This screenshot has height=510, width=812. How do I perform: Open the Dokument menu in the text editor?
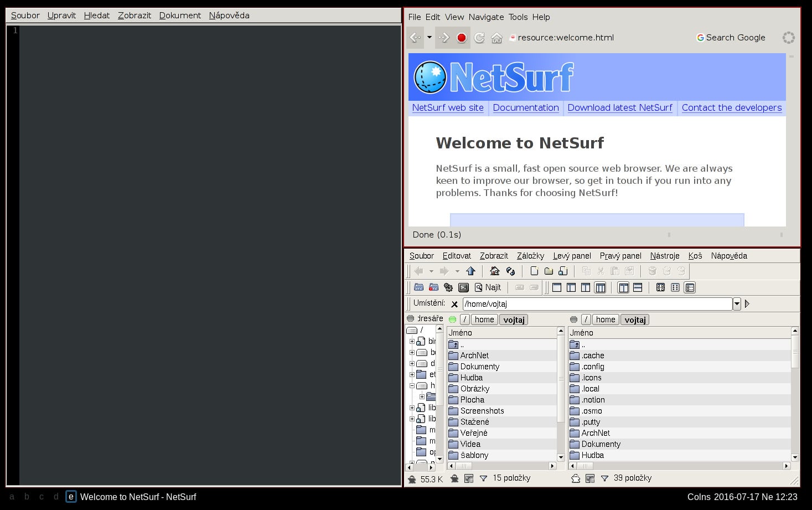point(180,16)
